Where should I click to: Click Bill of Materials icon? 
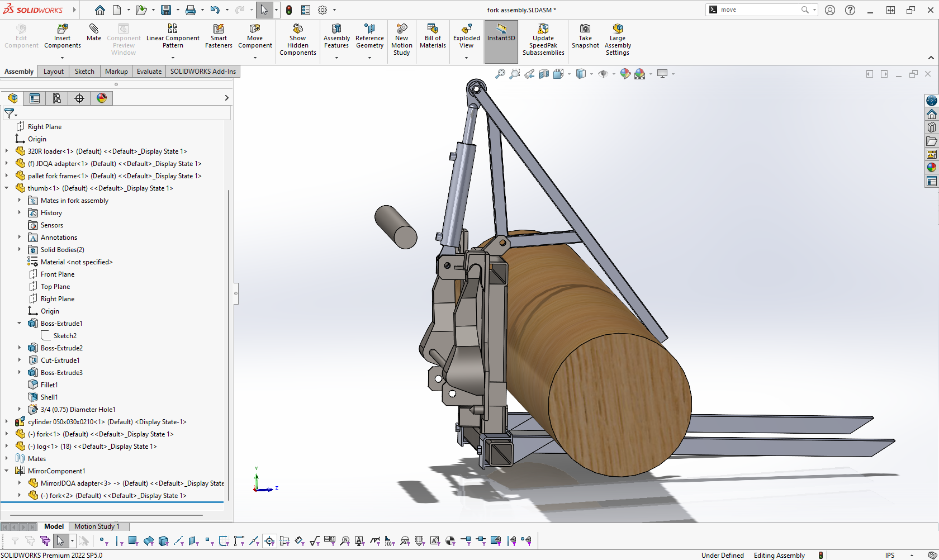(x=433, y=29)
